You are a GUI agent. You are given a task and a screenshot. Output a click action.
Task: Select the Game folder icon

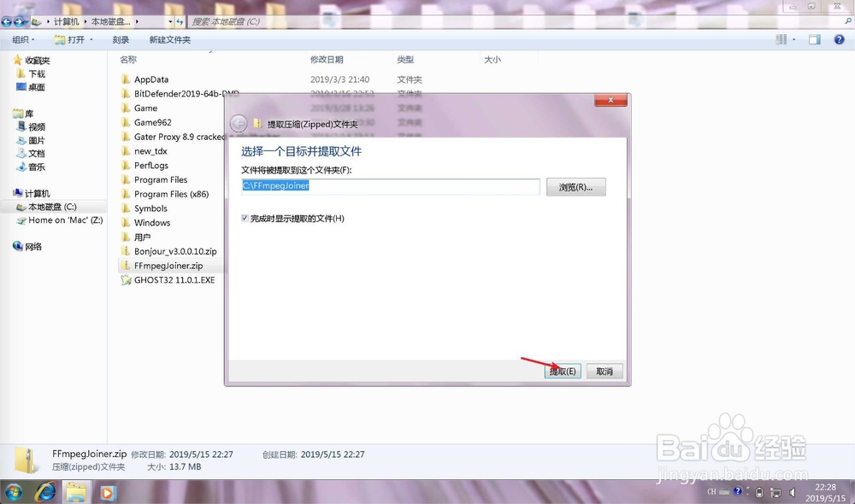[x=126, y=108]
